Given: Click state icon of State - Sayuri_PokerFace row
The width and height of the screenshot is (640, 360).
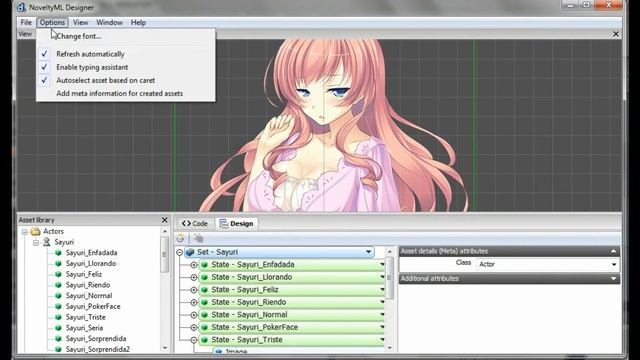Looking at the screenshot, I should coord(205,327).
